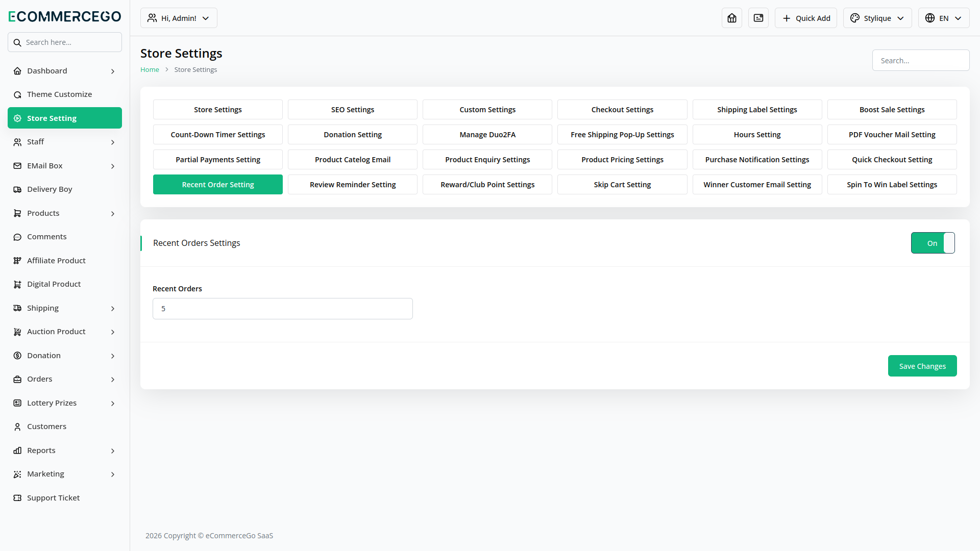Select Store Setting in the sidebar
980x551 pixels.
coord(65,118)
